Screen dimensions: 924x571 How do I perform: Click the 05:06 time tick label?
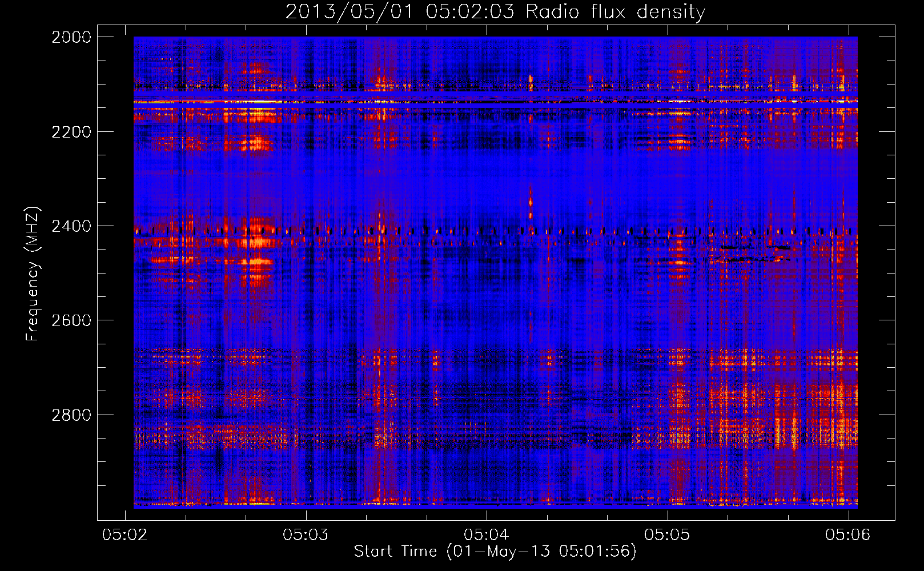[x=848, y=534]
